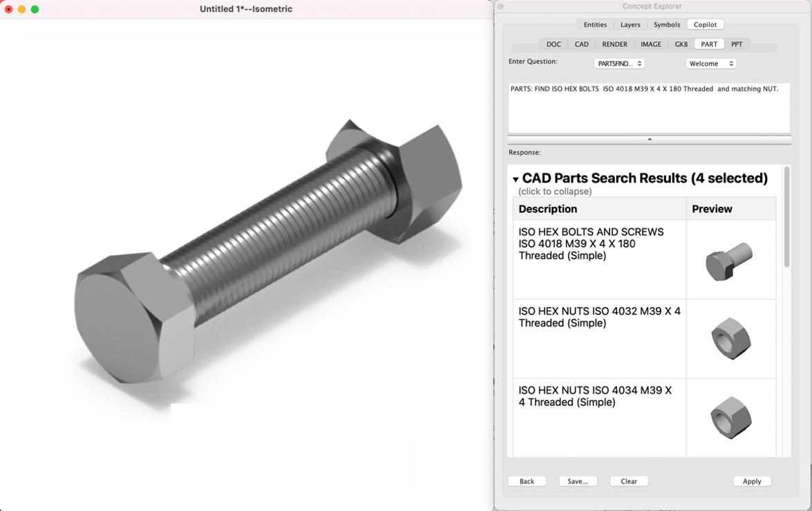
Task: Choose the DOC mode tab
Action: 554,44
